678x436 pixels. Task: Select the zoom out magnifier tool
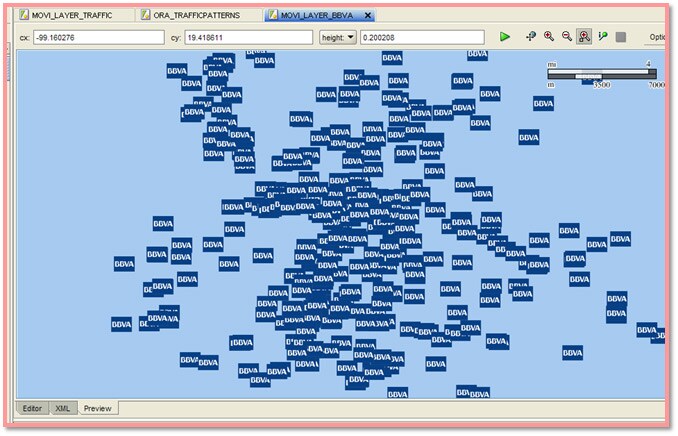(566, 37)
